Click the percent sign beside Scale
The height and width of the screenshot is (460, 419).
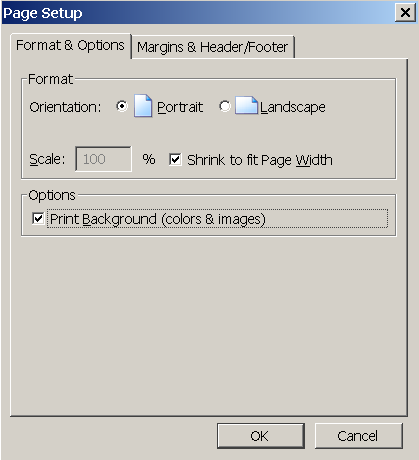pyautogui.click(x=149, y=159)
